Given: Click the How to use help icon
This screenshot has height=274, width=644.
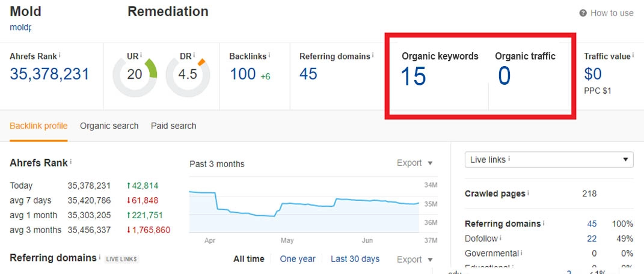Looking at the screenshot, I should pos(583,13).
